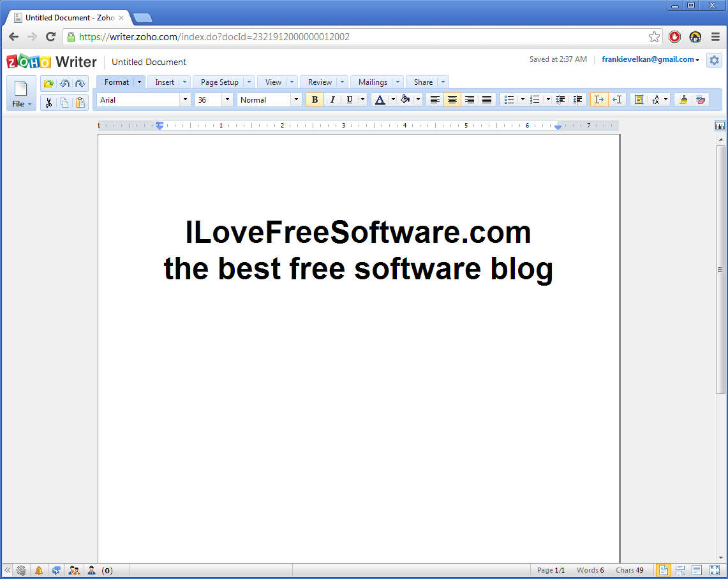
Task: Open the collaborators people icon
Action: tap(74, 570)
